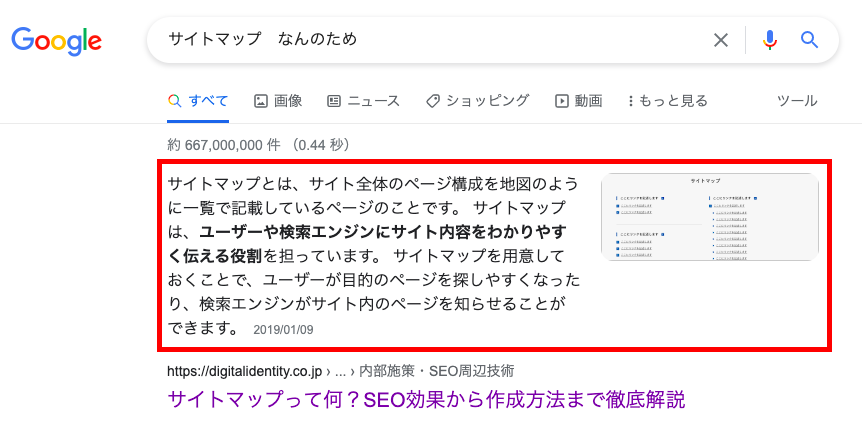Run the search with the magnifier icon
Image resolution: width=862 pixels, height=421 pixels.
[x=809, y=40]
